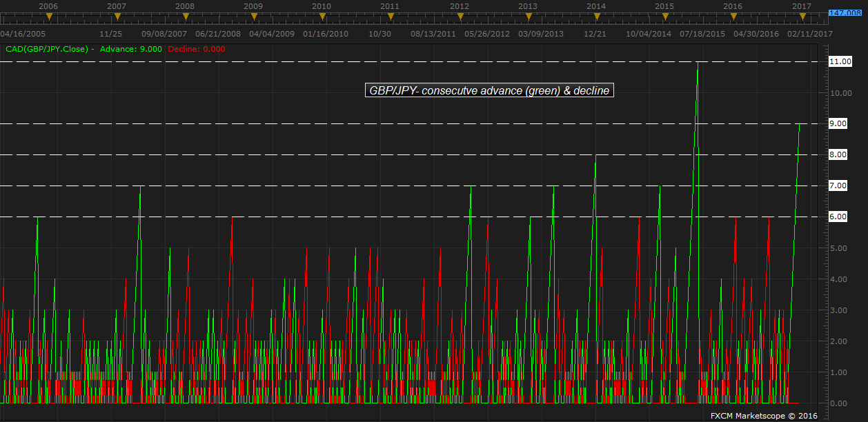Click the FXCM Marketscope copyright text
868x422 pixels.
pyautogui.click(x=764, y=415)
